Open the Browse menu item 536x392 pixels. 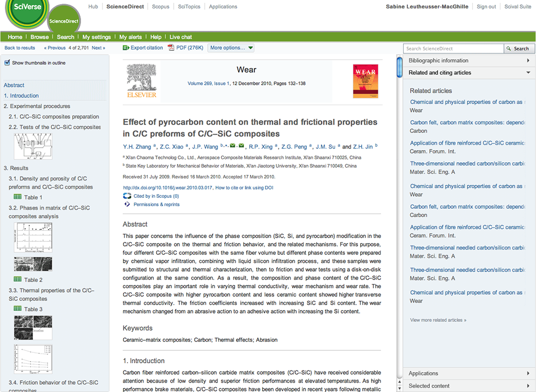(40, 37)
